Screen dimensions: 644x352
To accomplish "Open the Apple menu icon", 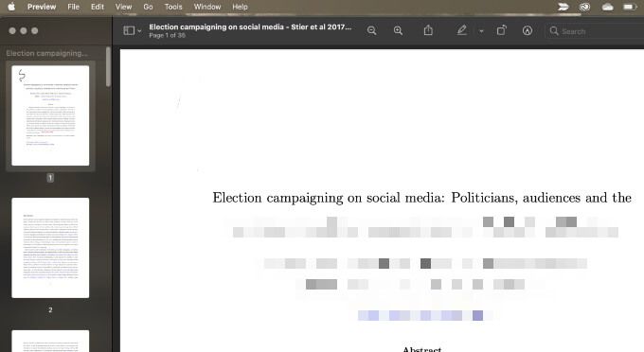I will pyautogui.click(x=11, y=7).
